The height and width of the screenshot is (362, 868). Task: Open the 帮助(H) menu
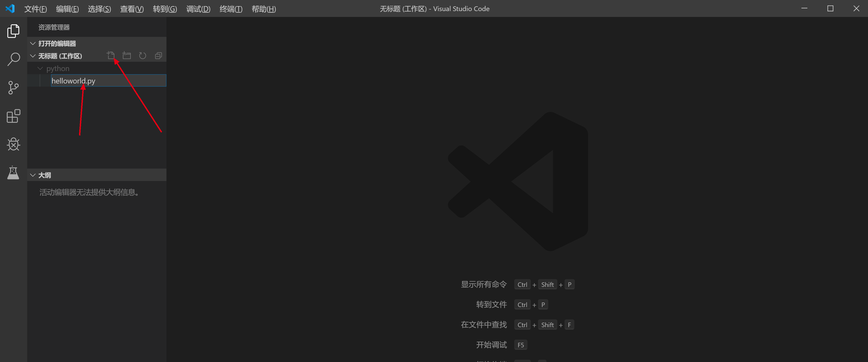click(264, 9)
